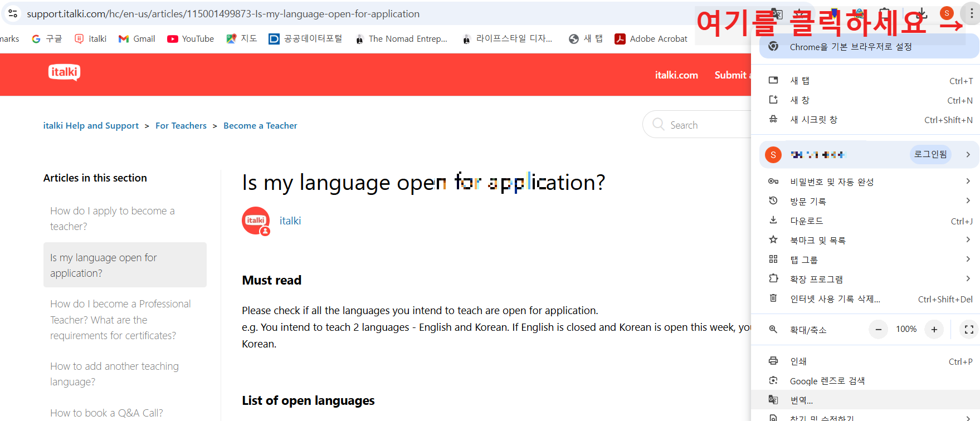This screenshot has width=980, height=421.
Task: Click the address bar URL
Action: click(223, 13)
